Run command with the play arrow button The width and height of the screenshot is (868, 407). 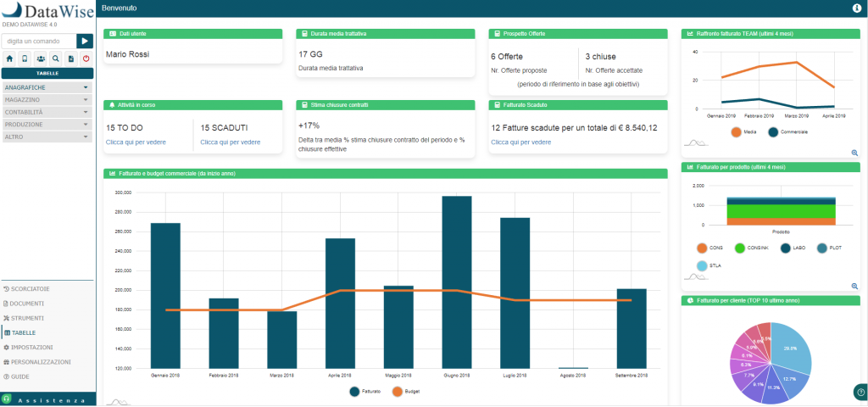point(85,41)
